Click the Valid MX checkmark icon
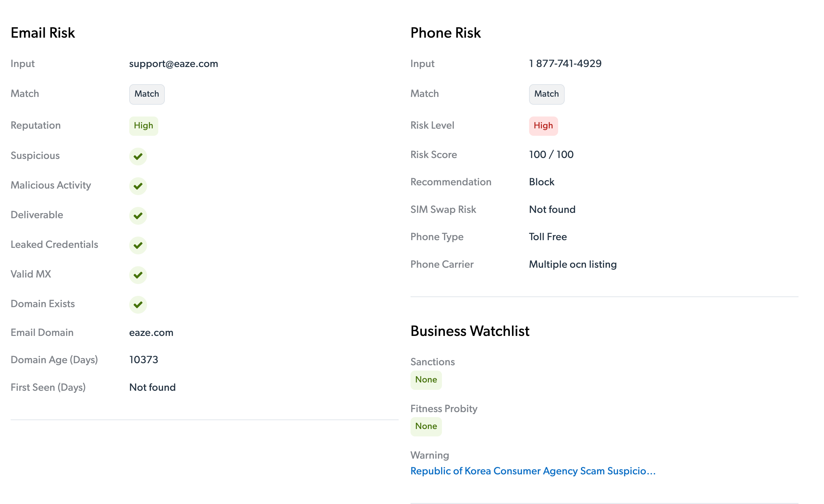Screen dimensions: 824x504 [138, 275]
